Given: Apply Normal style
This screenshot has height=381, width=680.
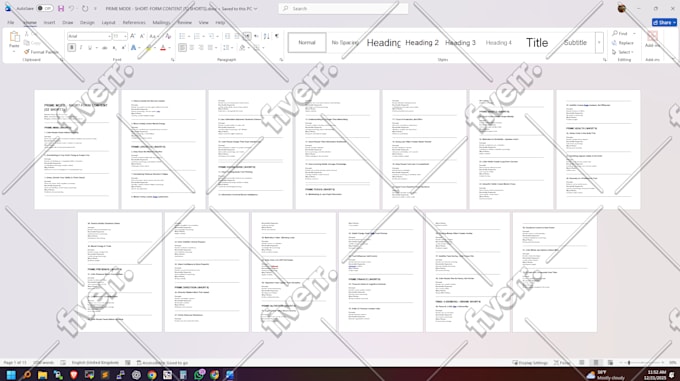Looking at the screenshot, I should pyautogui.click(x=307, y=42).
